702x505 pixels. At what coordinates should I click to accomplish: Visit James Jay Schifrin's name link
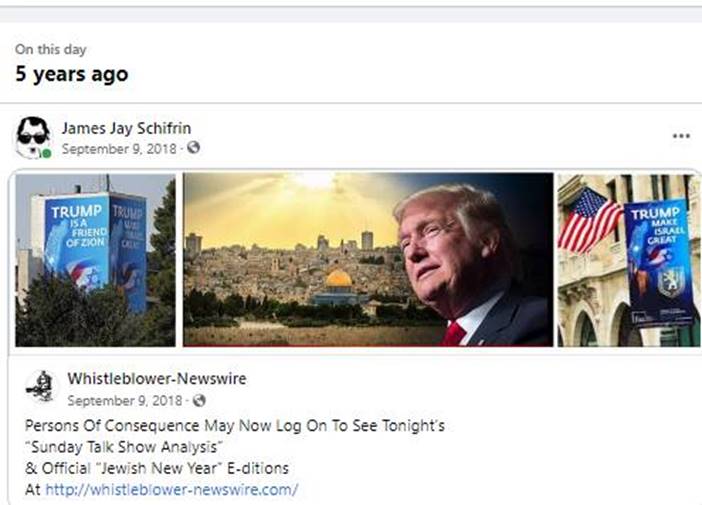126,128
